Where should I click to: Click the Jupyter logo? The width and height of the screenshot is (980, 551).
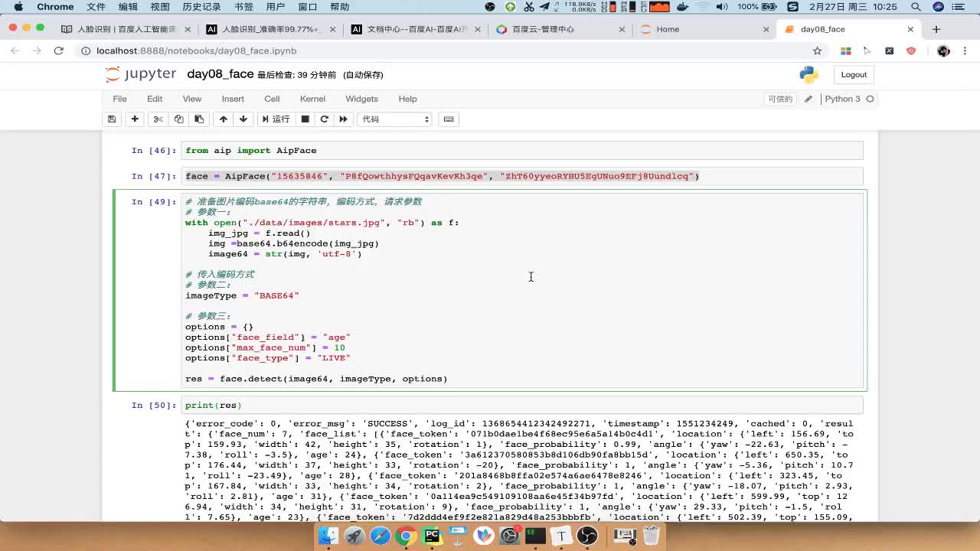(141, 74)
